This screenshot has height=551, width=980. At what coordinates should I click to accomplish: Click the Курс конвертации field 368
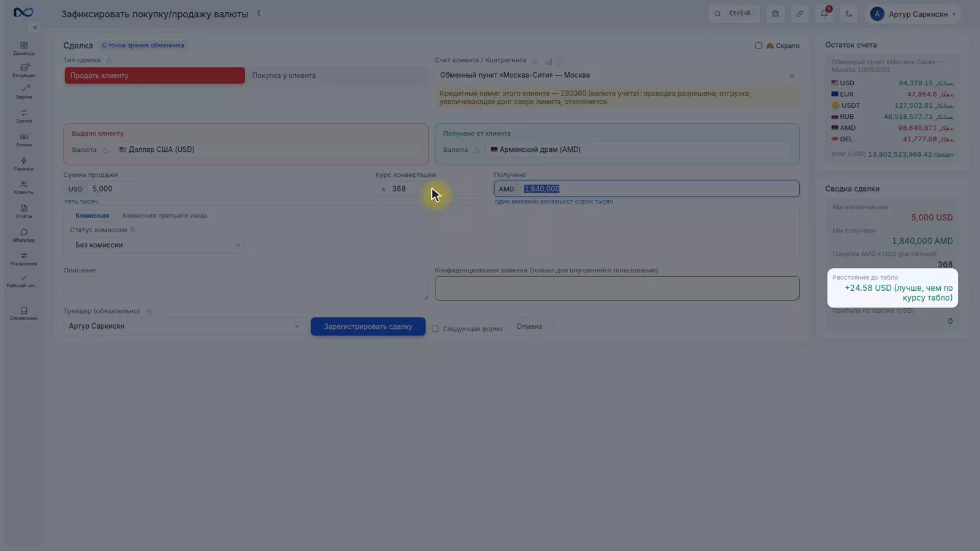coord(438,189)
